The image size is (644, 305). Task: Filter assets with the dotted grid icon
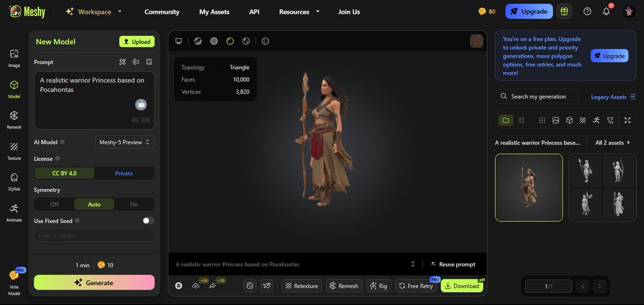tap(542, 120)
